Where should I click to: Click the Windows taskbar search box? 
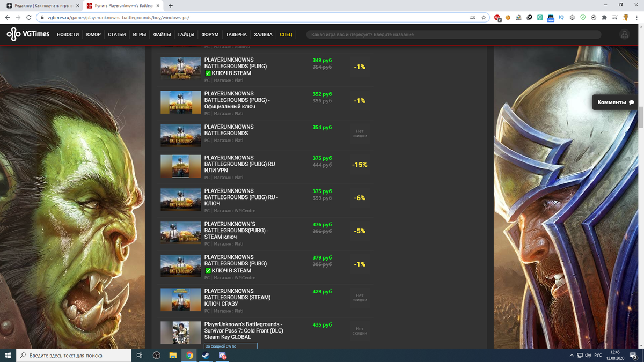pos(74,355)
